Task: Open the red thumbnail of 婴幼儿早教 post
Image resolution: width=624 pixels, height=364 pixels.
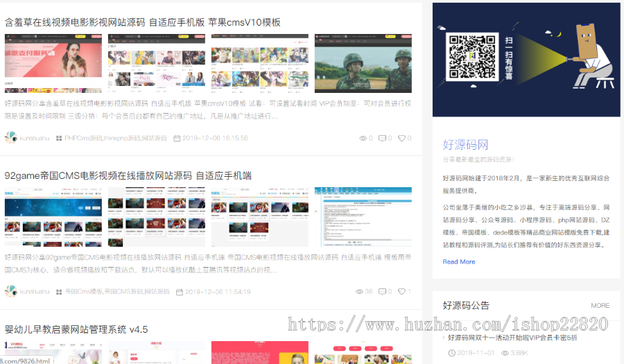Action: tap(260, 352)
